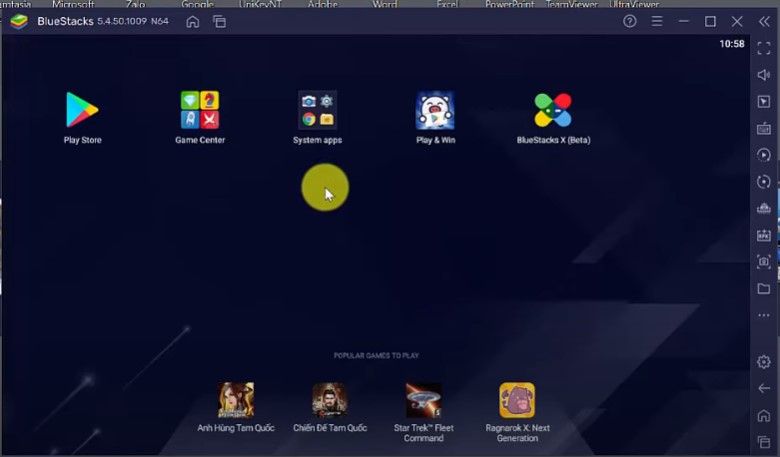780x457 pixels.
Task: Maximize the BlueStacks window
Action: [x=710, y=21]
